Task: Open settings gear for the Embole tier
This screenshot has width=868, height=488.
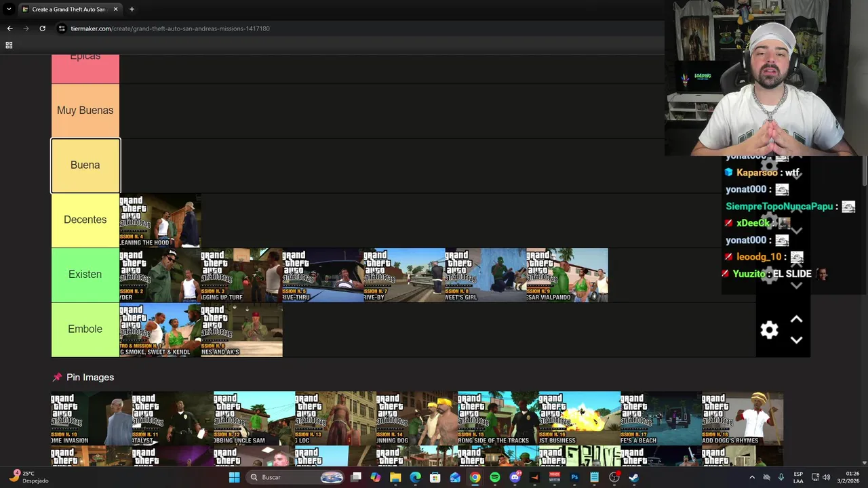Action: 769,330
